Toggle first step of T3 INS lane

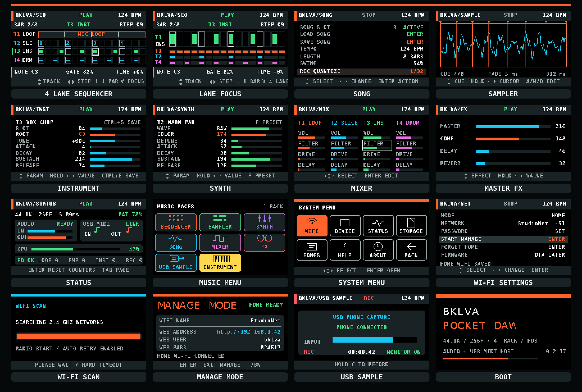point(41,52)
